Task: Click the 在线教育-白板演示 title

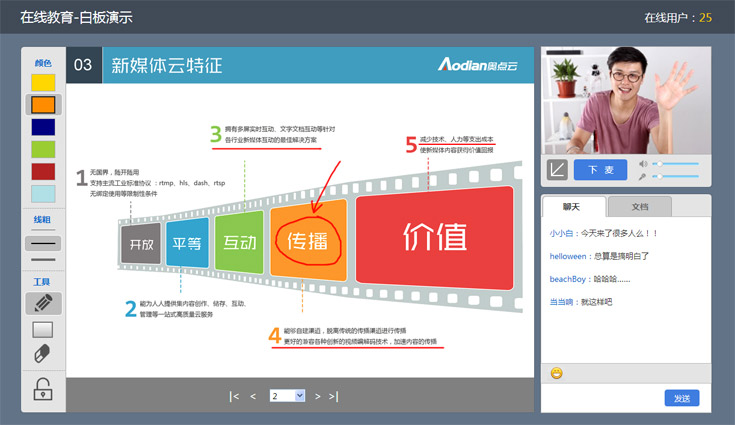Action: (x=76, y=17)
